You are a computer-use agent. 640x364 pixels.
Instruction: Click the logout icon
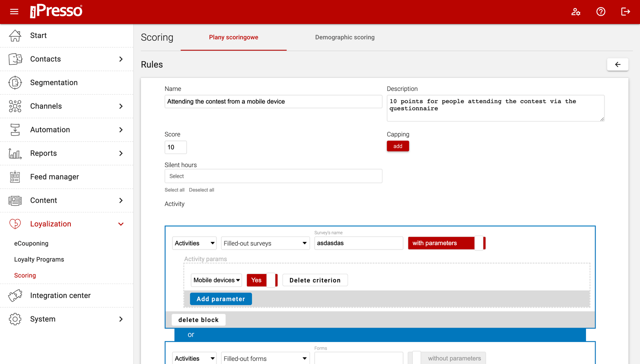pos(625,12)
